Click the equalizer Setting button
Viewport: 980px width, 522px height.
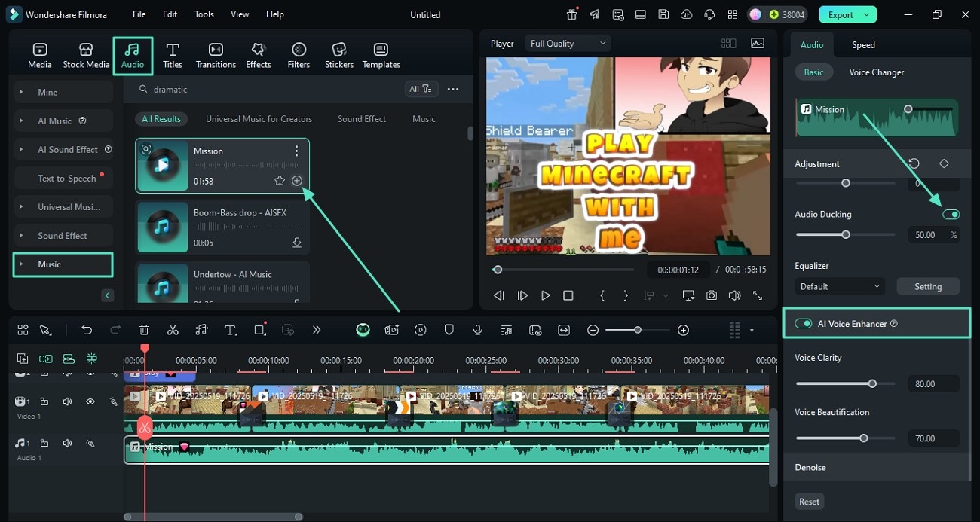click(x=928, y=286)
